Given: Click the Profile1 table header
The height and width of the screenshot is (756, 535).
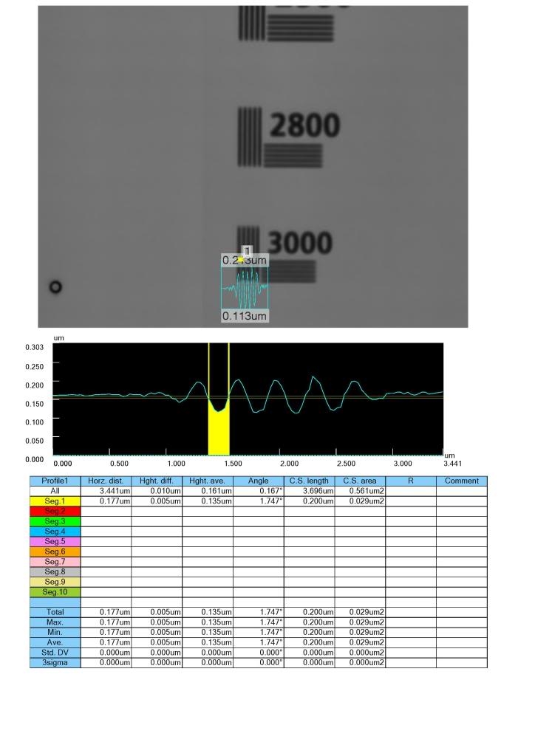Looking at the screenshot, I should [55, 481].
